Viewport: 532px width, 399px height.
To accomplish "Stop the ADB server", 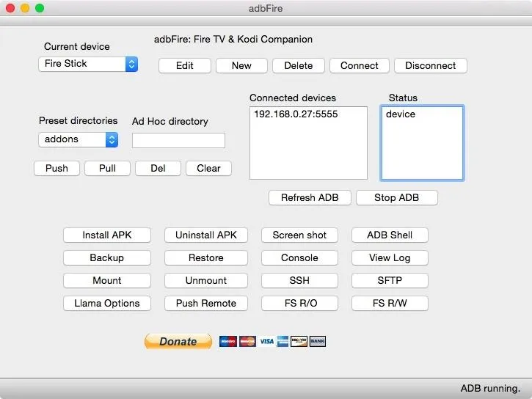I will 397,197.
